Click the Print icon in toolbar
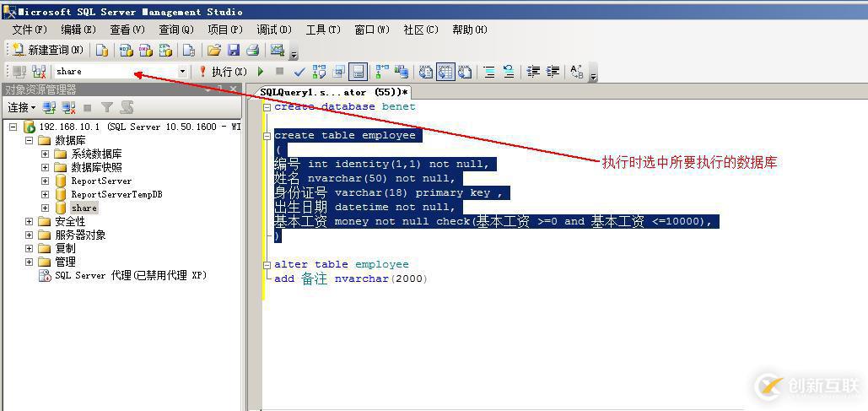 coord(252,51)
